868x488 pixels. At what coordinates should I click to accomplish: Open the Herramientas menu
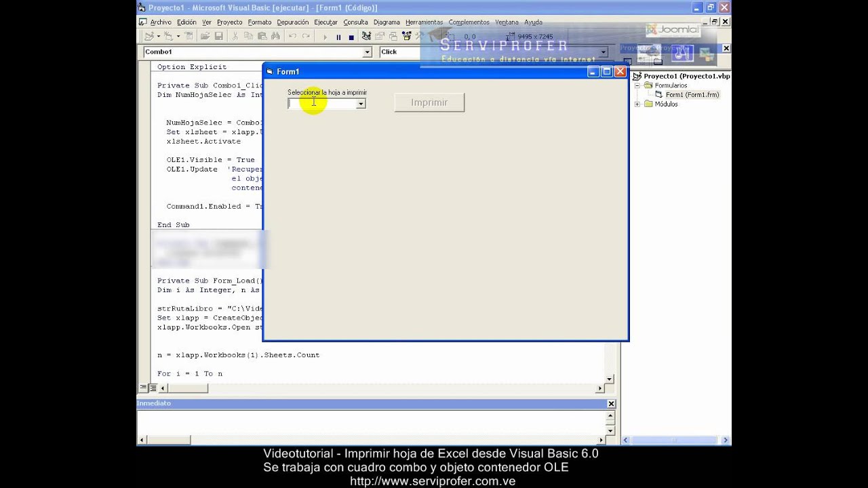pos(424,22)
